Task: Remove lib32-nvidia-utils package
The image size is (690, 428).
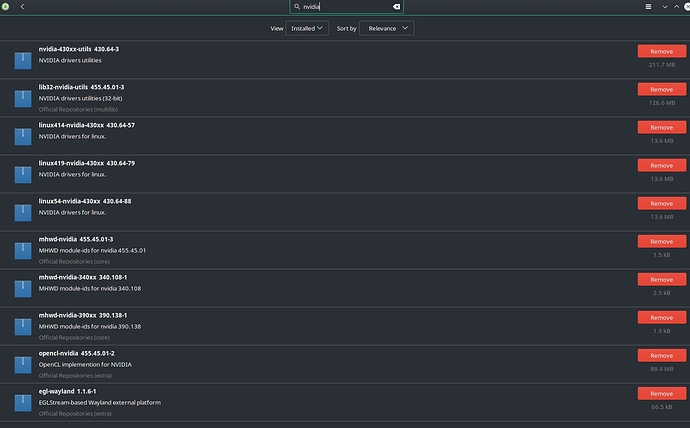Action: 662,89
